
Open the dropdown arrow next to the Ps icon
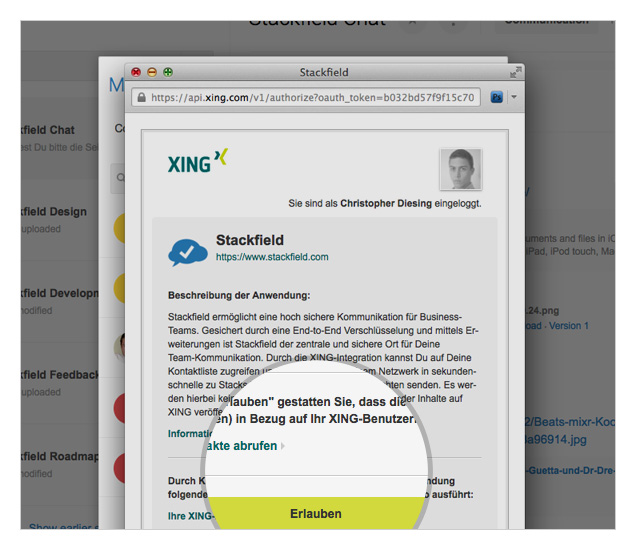514,97
